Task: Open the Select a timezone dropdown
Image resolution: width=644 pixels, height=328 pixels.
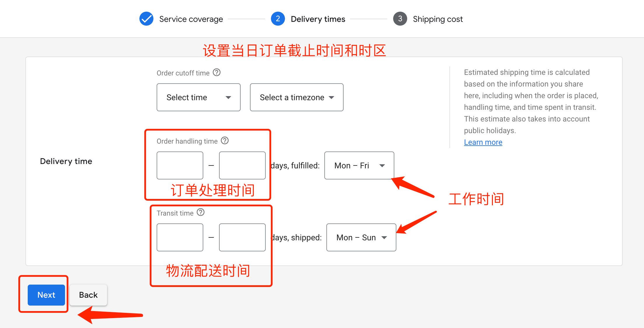Action: [x=296, y=97]
